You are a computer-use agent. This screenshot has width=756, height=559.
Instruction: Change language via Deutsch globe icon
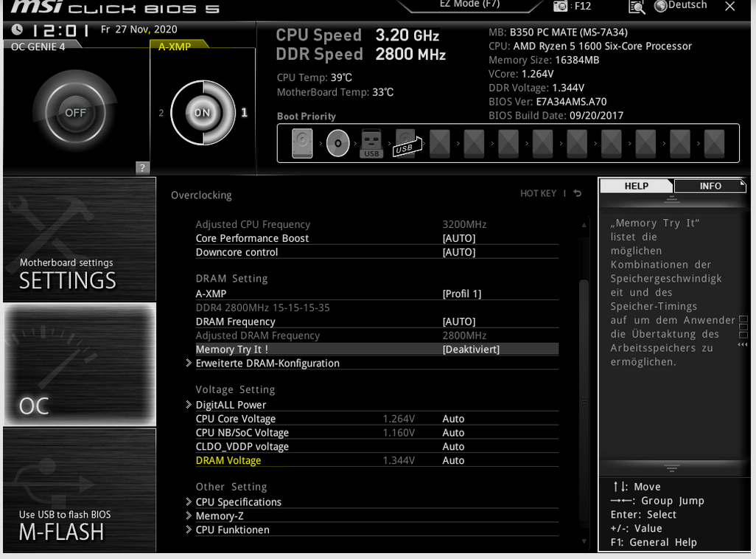tap(681, 6)
